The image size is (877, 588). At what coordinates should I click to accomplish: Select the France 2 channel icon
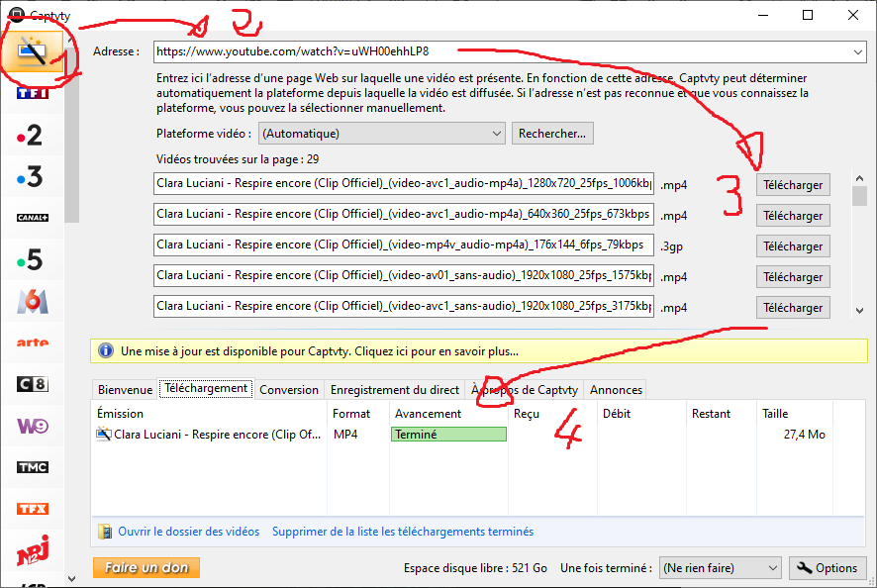pos(30,135)
